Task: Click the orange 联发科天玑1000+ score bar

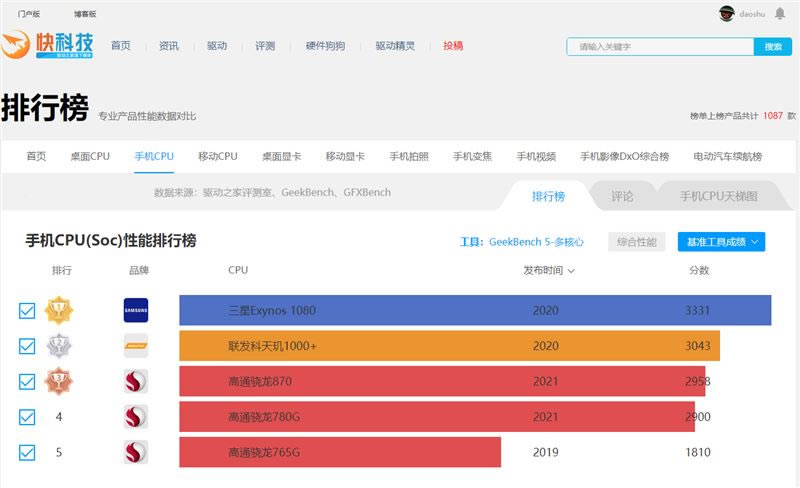Action: point(449,346)
